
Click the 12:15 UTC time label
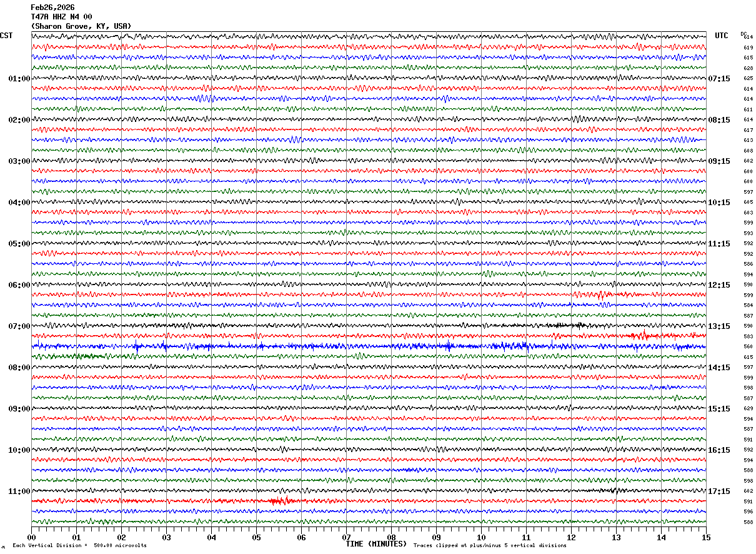point(719,285)
